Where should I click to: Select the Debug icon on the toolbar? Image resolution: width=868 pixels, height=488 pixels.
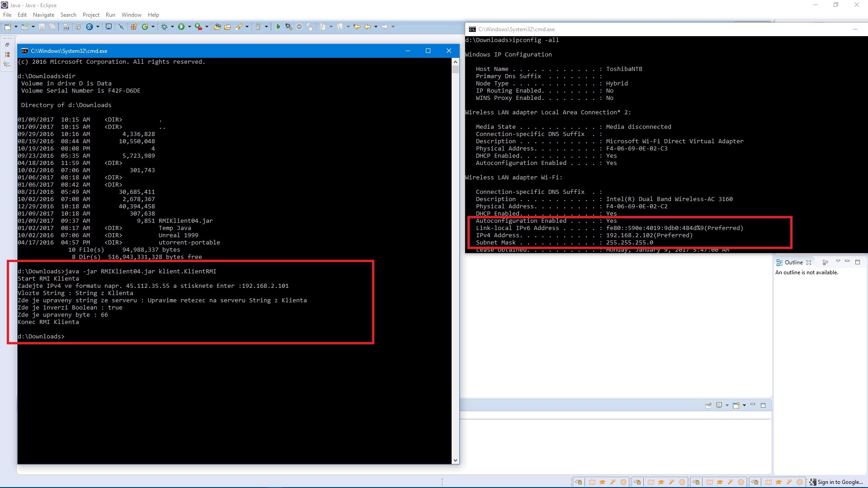(x=164, y=27)
